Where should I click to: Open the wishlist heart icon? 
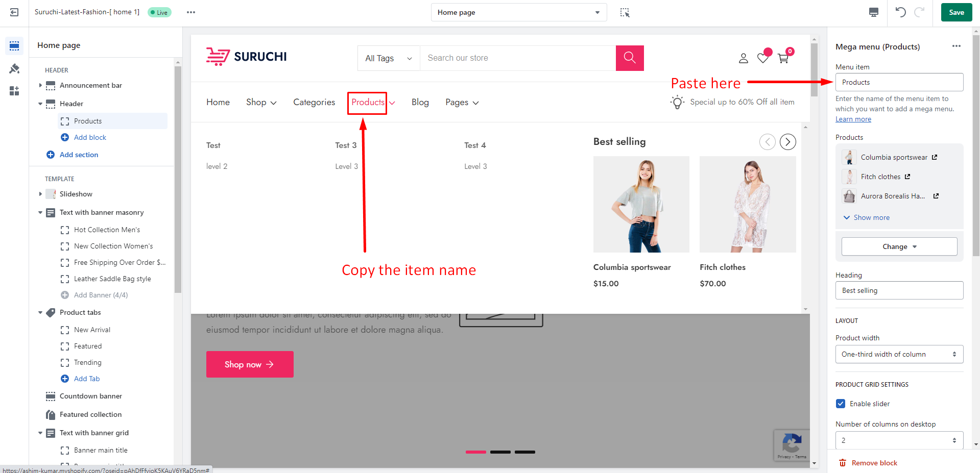click(763, 58)
